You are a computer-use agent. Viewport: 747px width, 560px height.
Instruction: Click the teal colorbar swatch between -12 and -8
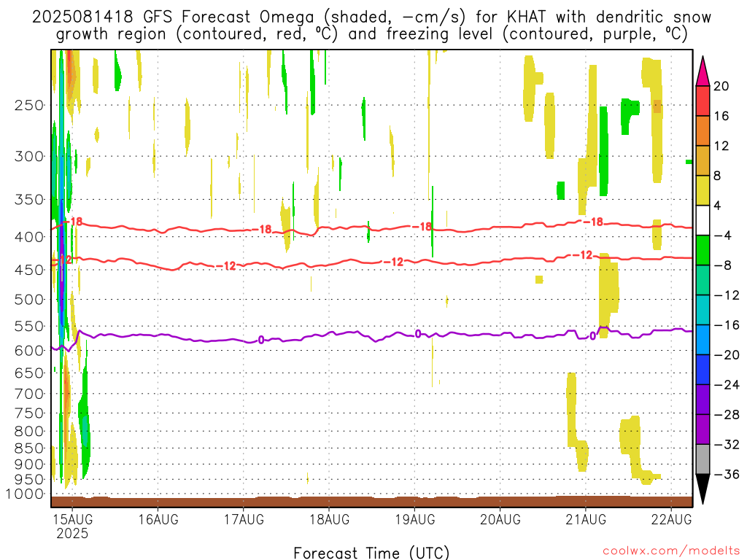(x=703, y=280)
